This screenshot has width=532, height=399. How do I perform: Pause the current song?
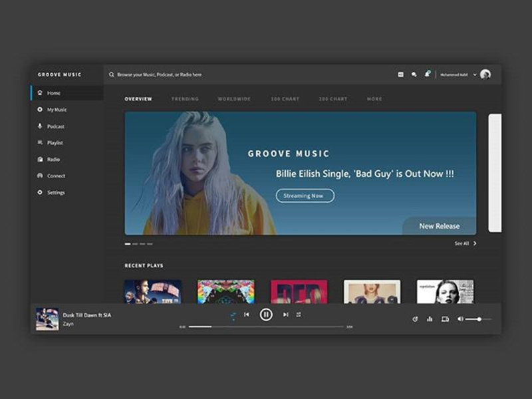[x=266, y=315]
